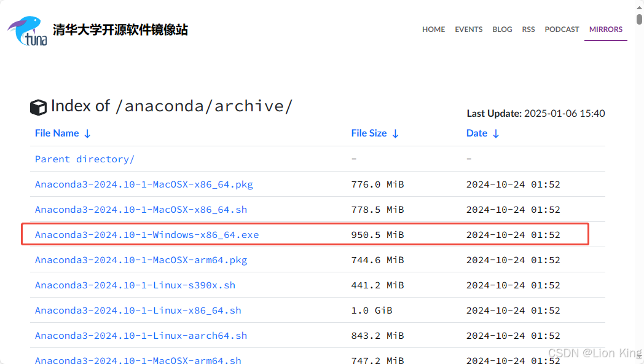Download Anaconda3-2024.10-1-Linux-s390x.sh
Viewport: 644px width, 364px height.
click(x=135, y=285)
